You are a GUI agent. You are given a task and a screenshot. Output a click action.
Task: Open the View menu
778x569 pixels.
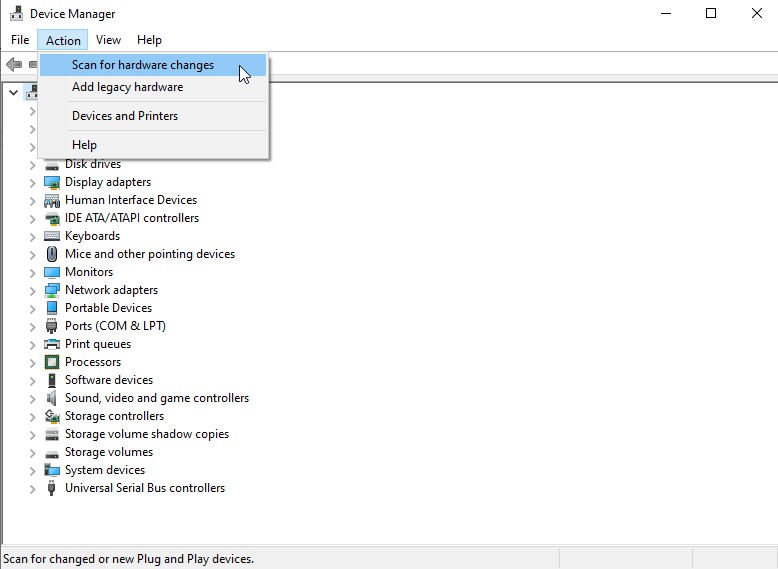108,40
